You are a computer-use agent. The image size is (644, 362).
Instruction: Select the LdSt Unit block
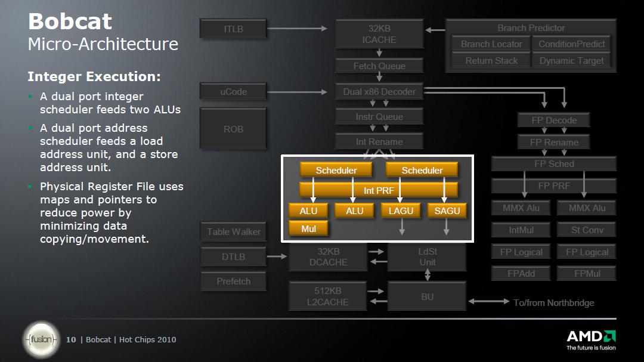coord(427,257)
